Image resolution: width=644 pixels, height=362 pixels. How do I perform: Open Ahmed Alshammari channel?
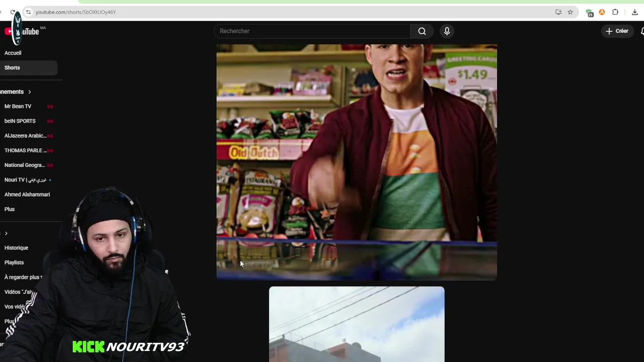[x=27, y=195]
